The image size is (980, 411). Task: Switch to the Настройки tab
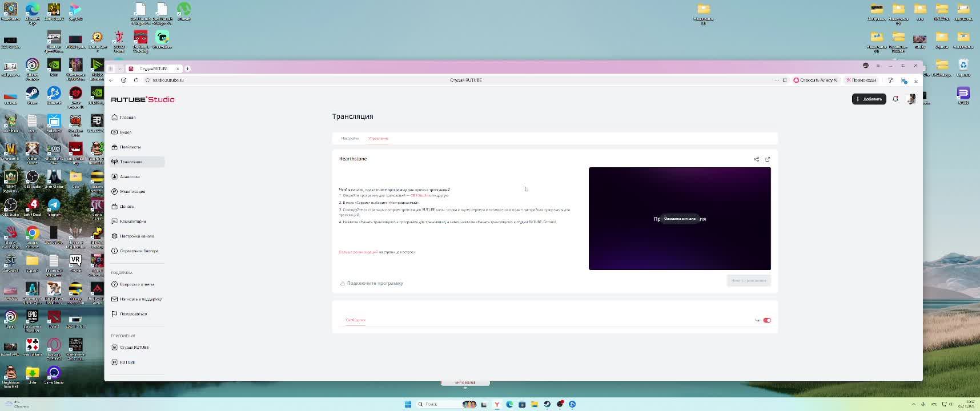tap(350, 138)
